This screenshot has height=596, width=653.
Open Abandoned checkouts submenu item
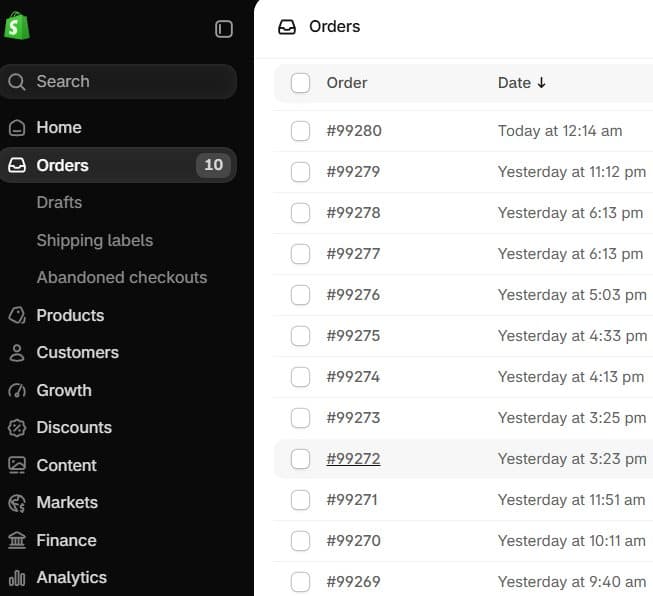pyautogui.click(x=122, y=277)
